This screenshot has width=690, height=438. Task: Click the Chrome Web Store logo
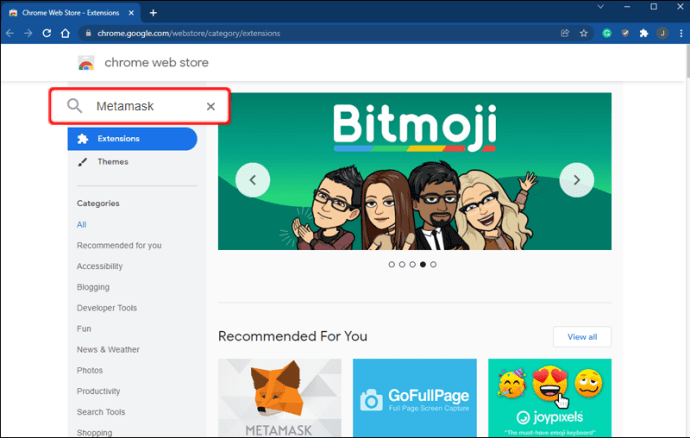(86, 63)
